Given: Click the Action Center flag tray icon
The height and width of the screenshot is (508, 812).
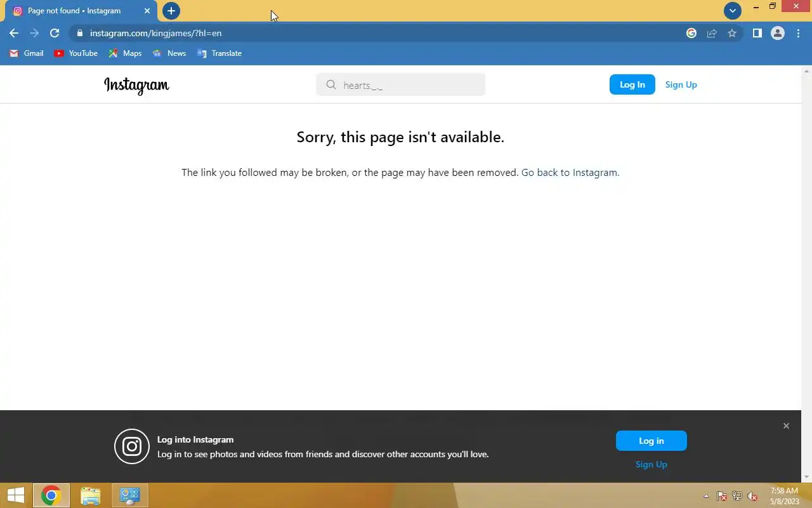Looking at the screenshot, I should [x=722, y=497].
